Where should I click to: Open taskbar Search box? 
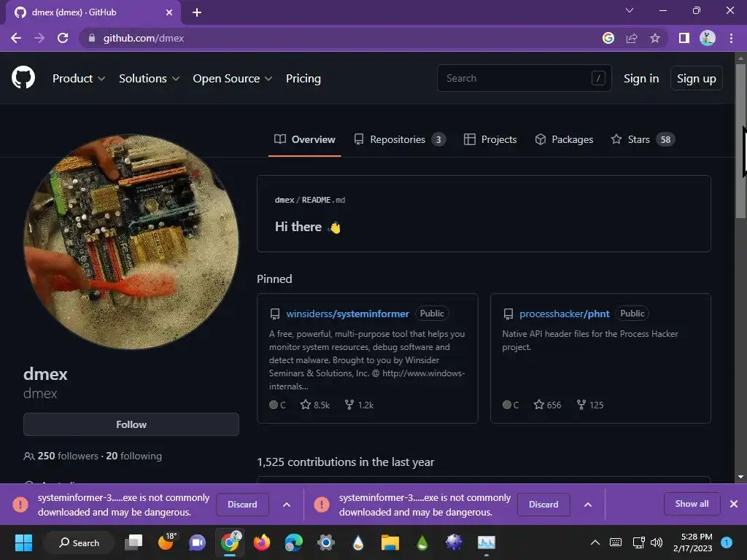tap(79, 542)
